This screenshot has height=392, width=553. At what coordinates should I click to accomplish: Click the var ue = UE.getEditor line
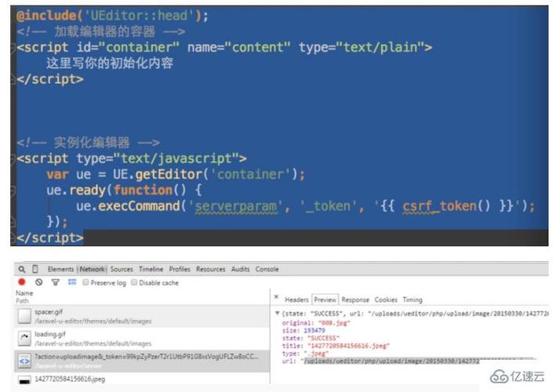[176, 175]
